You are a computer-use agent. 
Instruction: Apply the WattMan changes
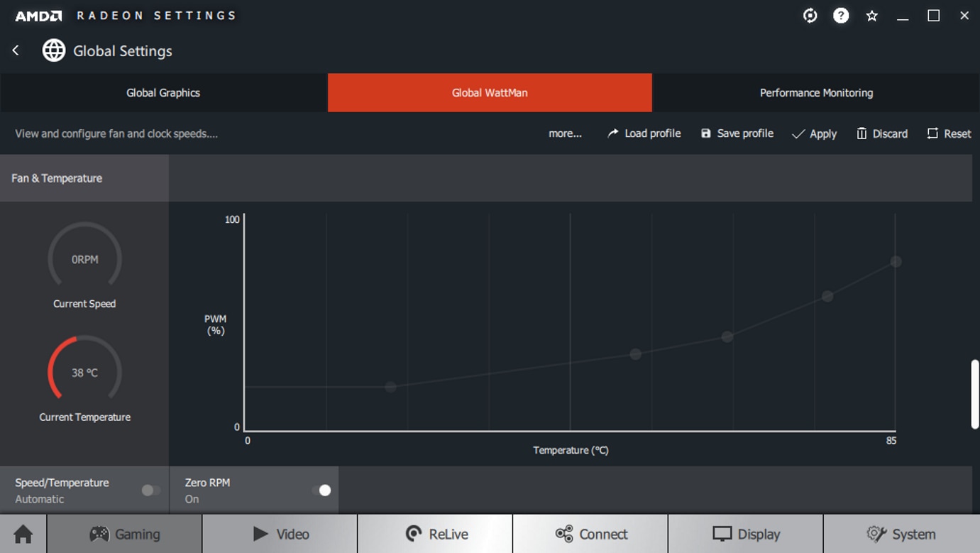pos(814,133)
